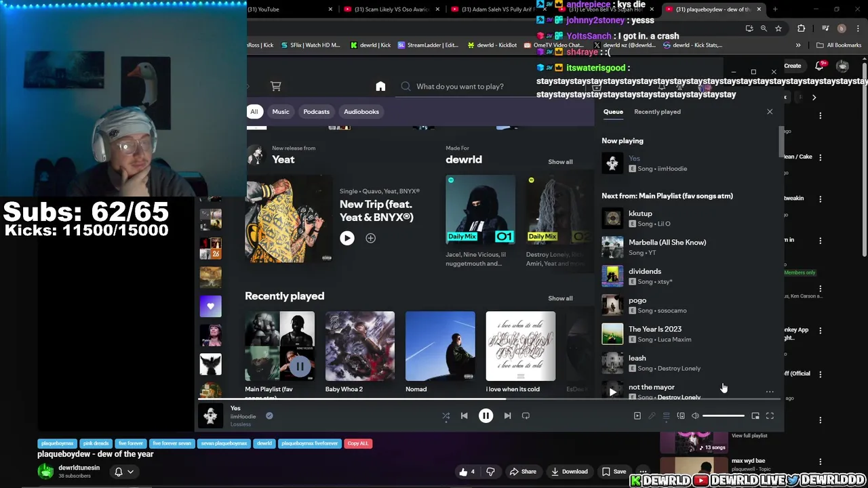Select leash by Destroy Lonely in queue
Viewport: 868px width, 488px height.
pos(688,363)
